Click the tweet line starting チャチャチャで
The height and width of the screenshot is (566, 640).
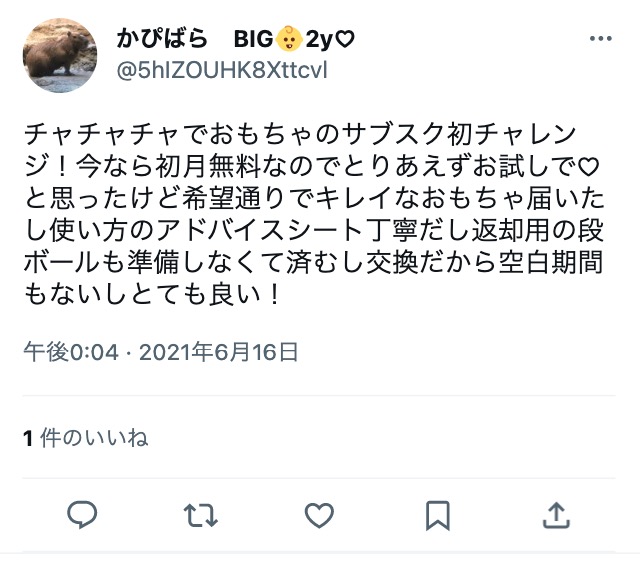(300, 135)
